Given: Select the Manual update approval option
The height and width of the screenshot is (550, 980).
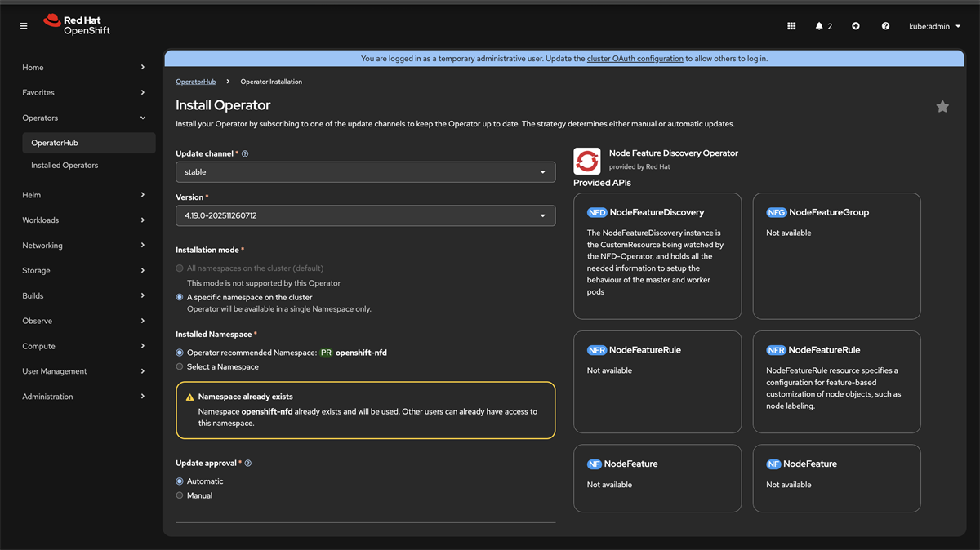Looking at the screenshot, I should pos(180,495).
